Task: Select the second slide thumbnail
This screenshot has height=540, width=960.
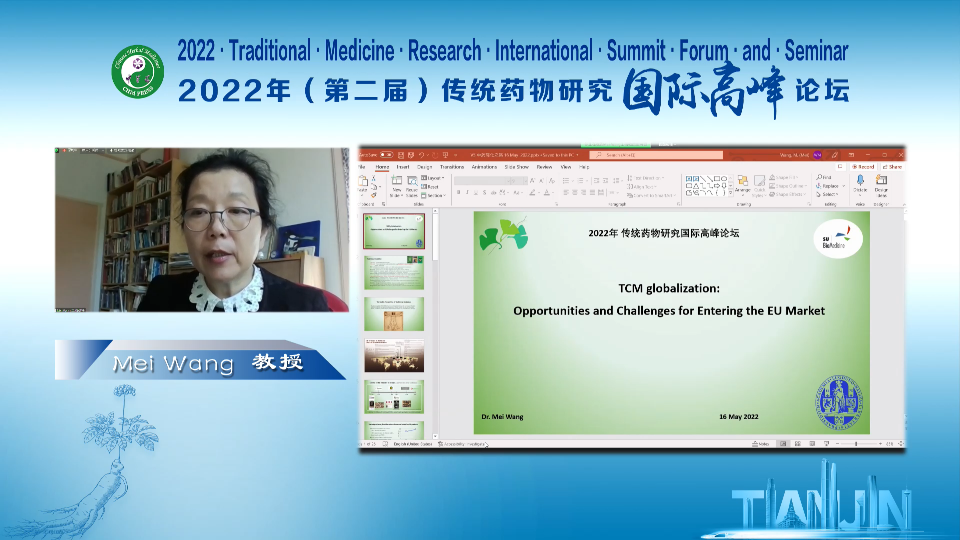Action: 393,272
